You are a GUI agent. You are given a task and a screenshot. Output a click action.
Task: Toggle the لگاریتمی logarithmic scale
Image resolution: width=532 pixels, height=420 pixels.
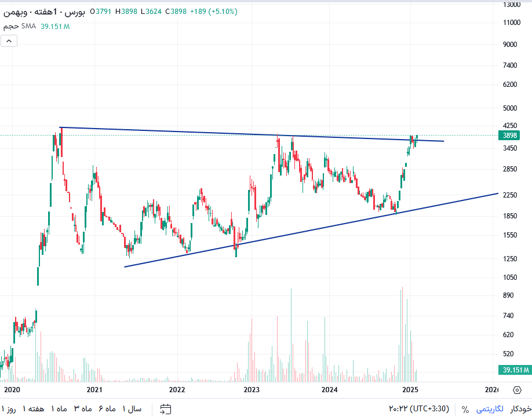(490, 409)
